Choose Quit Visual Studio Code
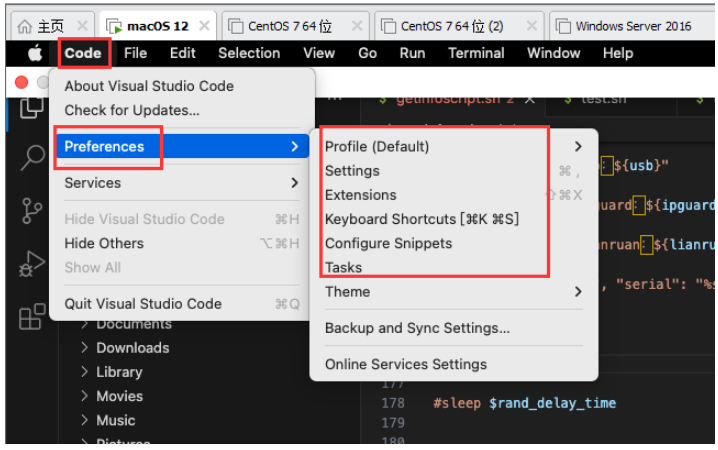Viewport: 718px width, 450px height. click(x=182, y=304)
